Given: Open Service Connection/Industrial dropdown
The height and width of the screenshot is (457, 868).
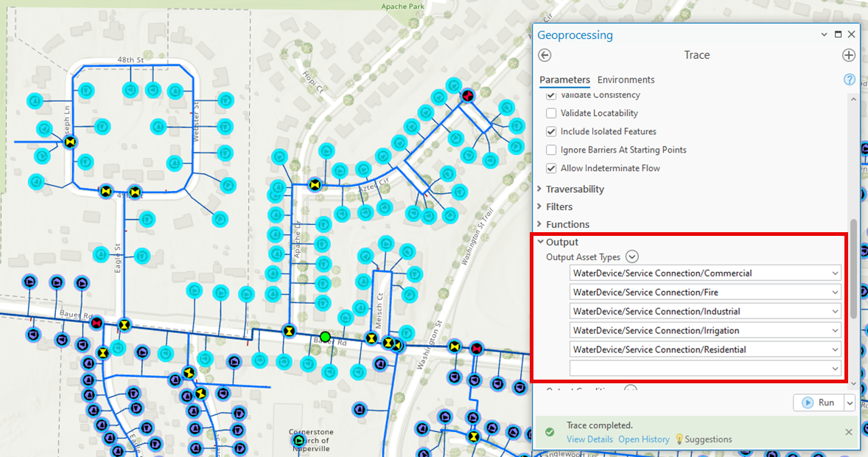Looking at the screenshot, I should pyautogui.click(x=835, y=311).
